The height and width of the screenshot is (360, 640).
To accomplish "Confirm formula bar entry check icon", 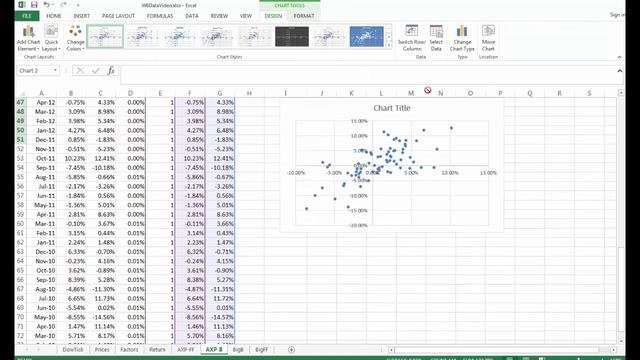I will [96, 71].
